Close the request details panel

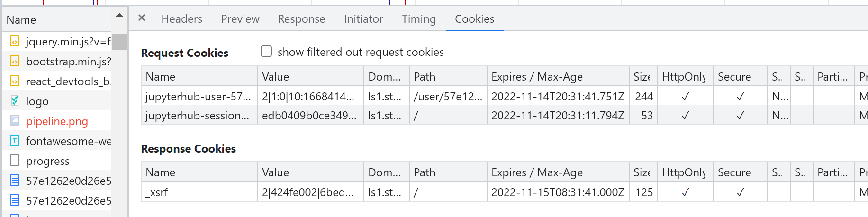(142, 18)
